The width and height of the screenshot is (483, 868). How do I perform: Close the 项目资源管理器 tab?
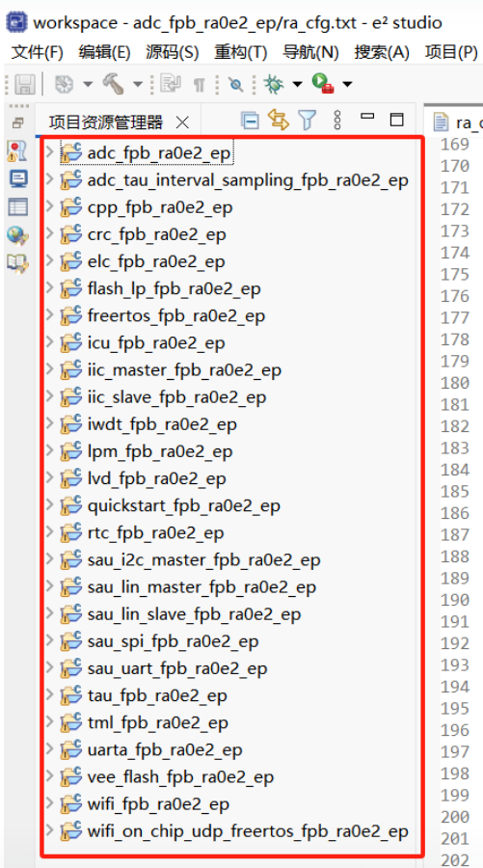click(x=182, y=122)
